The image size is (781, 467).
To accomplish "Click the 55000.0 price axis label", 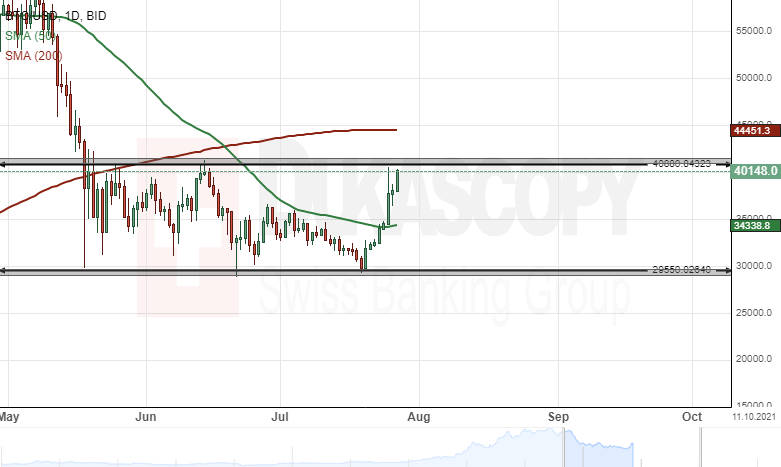I will (x=754, y=31).
